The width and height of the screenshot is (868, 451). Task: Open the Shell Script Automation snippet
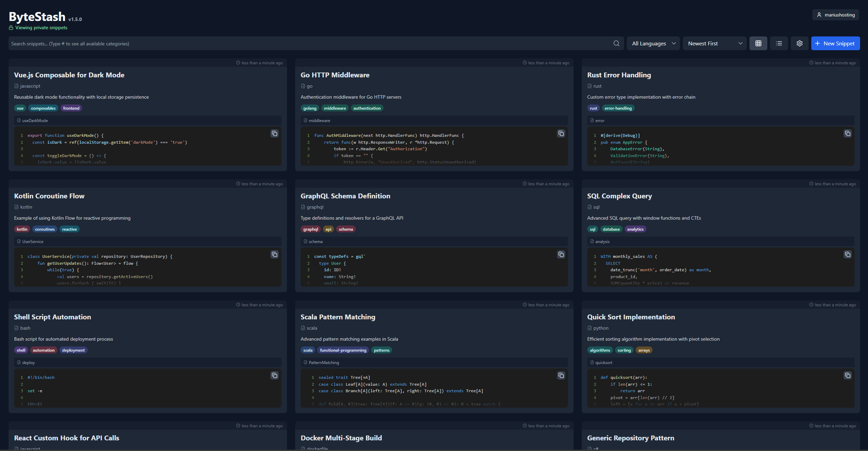53,317
